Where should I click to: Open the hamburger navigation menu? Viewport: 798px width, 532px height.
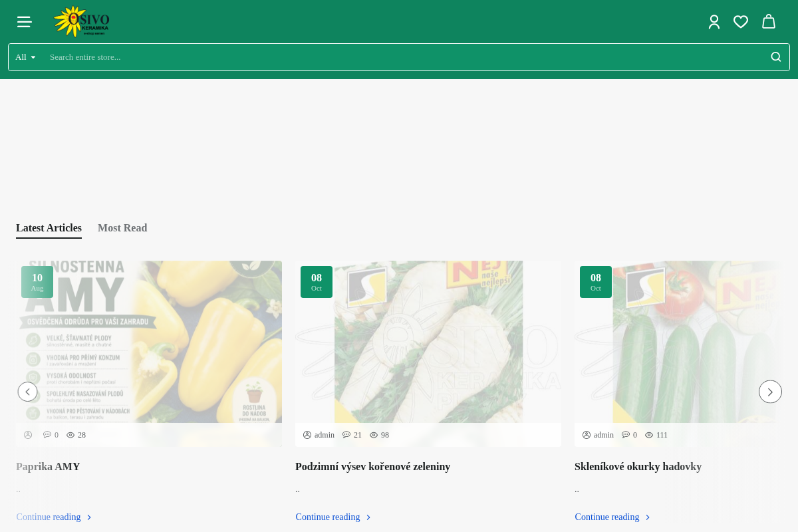(x=25, y=22)
